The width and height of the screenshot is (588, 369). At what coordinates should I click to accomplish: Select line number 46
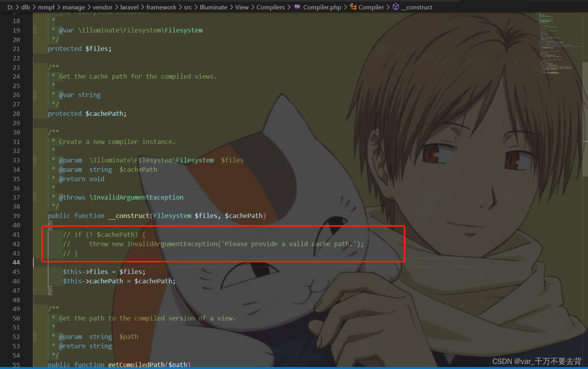16,281
